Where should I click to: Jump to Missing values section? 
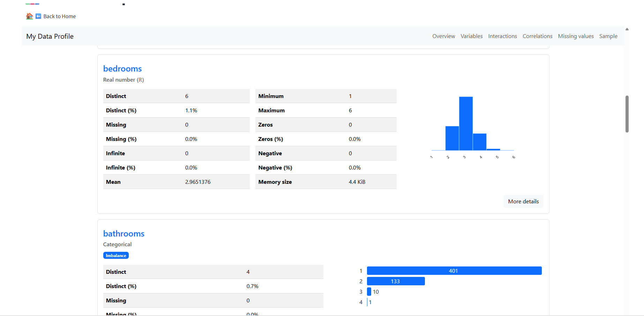[x=576, y=36]
